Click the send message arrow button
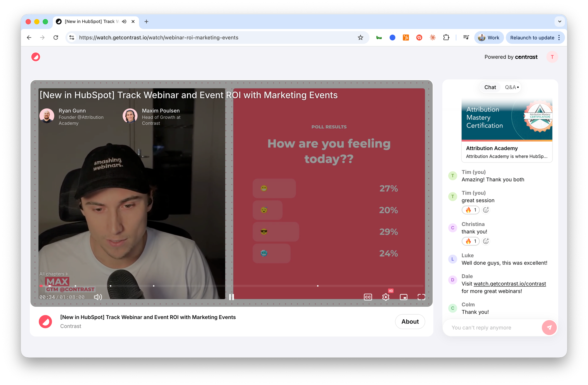This screenshot has height=385, width=588. pos(549,327)
